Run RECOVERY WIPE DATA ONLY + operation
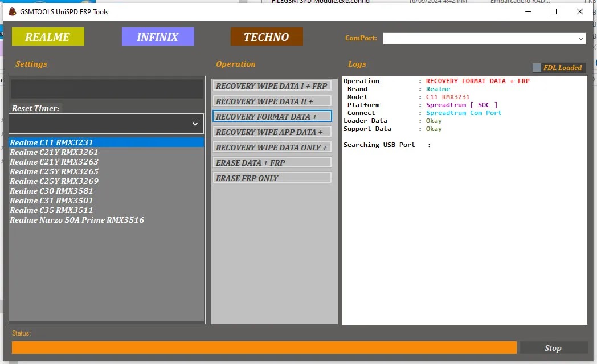Viewport: 597px width, 364px height. point(272,148)
